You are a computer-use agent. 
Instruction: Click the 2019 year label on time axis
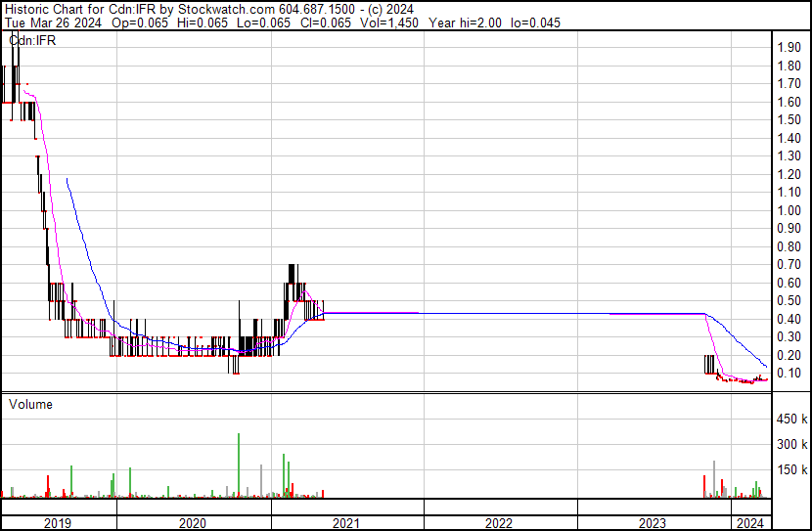tap(59, 523)
